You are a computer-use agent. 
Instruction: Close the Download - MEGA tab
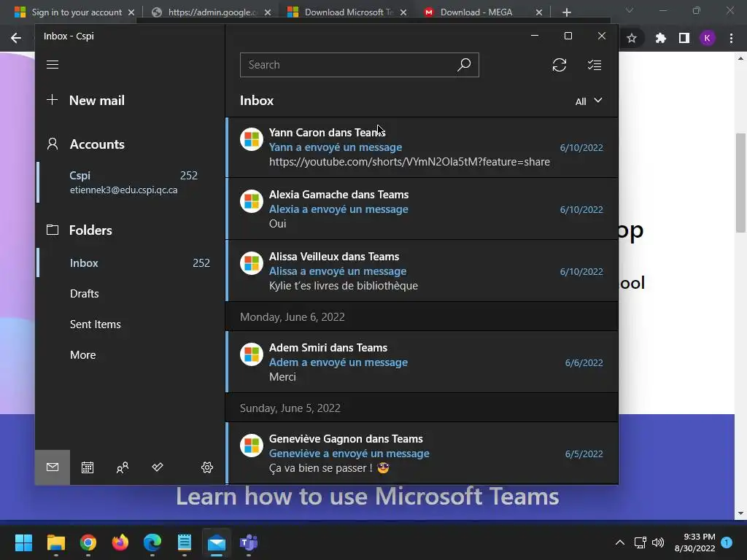539,12
